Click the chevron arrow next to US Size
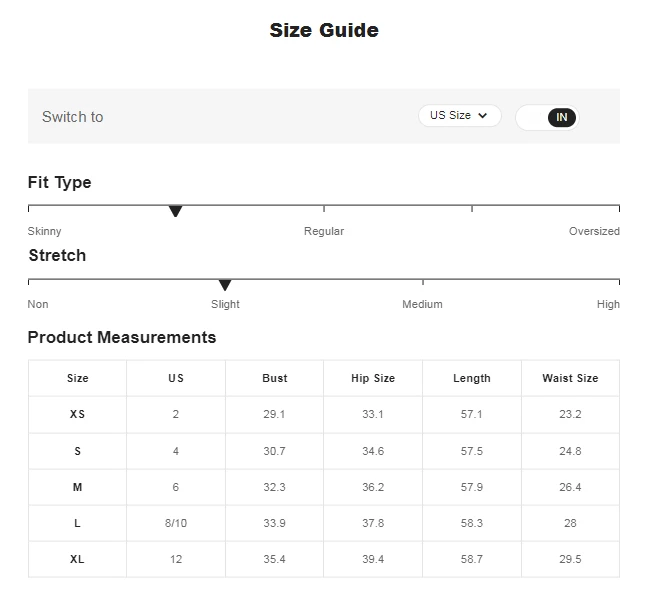Image resolution: width=645 pixels, height=590 pixels. pyautogui.click(x=483, y=116)
